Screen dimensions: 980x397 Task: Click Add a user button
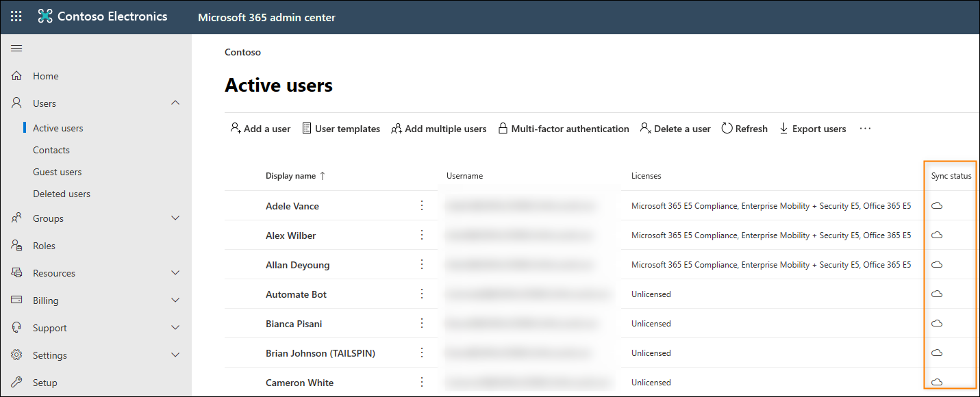(x=260, y=129)
